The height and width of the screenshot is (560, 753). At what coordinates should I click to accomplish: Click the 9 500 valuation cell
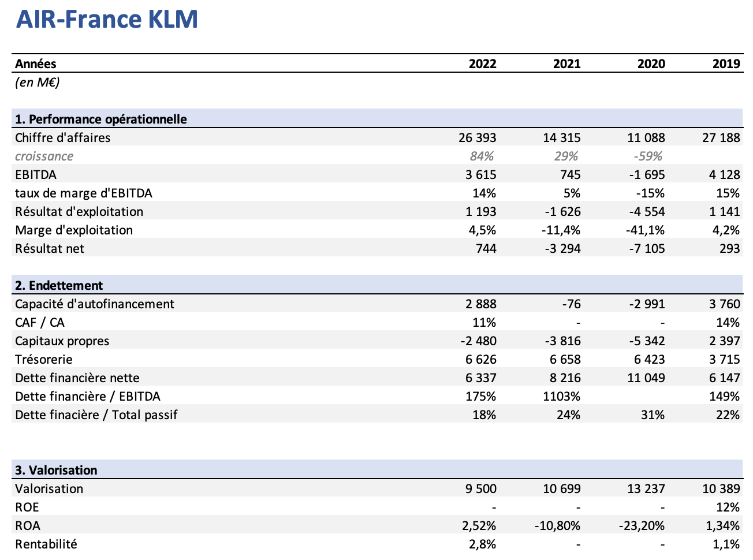click(x=481, y=488)
